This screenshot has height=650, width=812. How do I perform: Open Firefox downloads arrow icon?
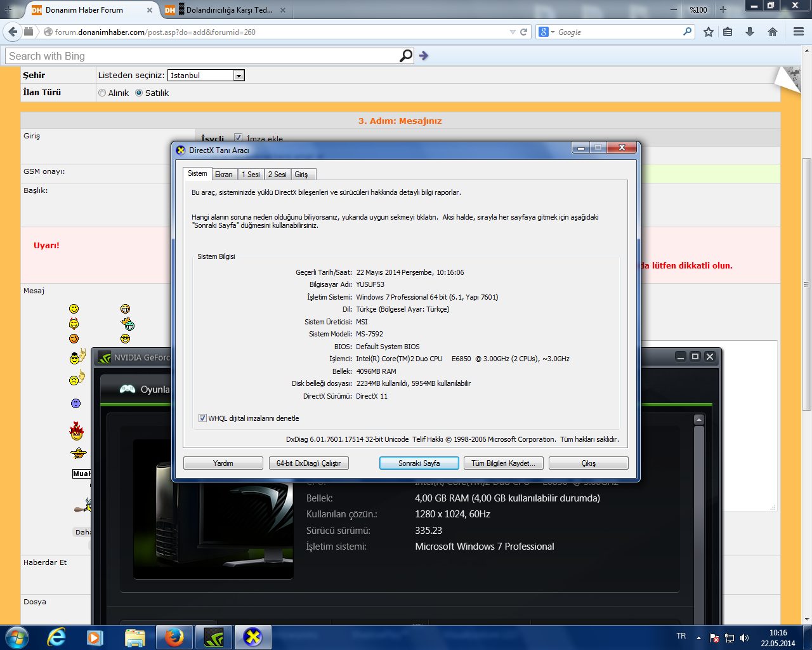click(750, 32)
